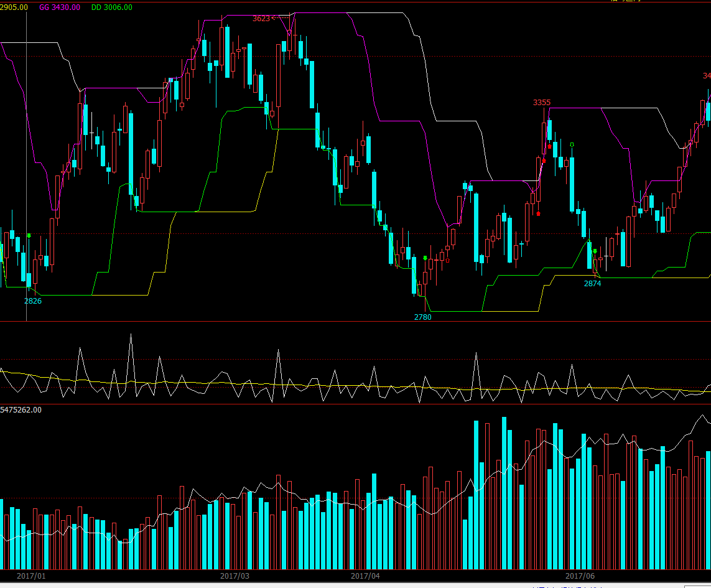Click the 5475262.00 volume readout
This screenshot has height=588, width=711.
[x=21, y=410]
